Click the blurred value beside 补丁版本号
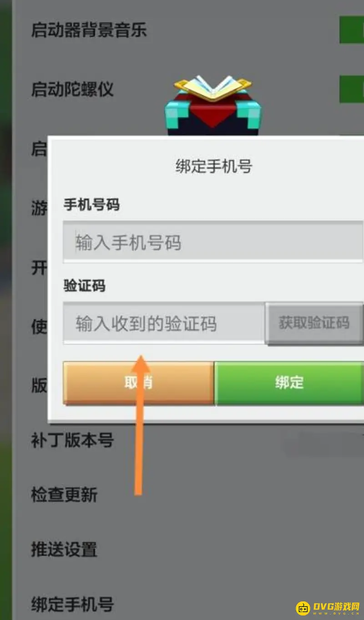 tap(324, 443)
